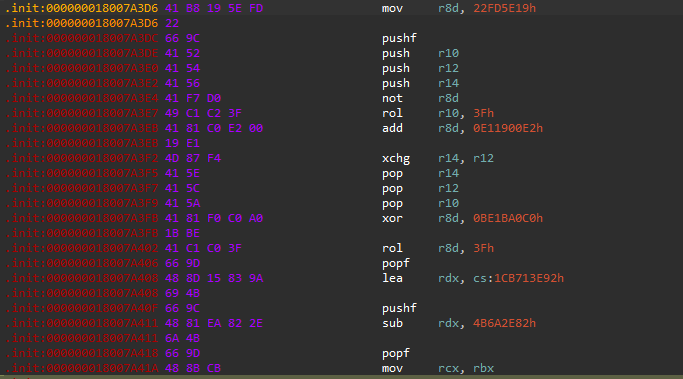The width and height of the screenshot is (683, 379).
Task: Click the continuation bytes 1B BE
Action: [x=183, y=233]
